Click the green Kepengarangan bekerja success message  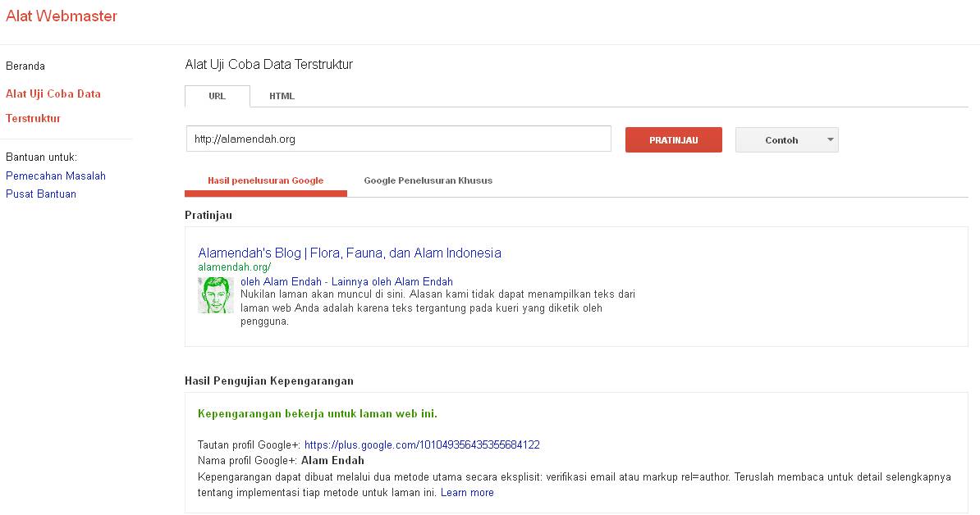(317, 414)
